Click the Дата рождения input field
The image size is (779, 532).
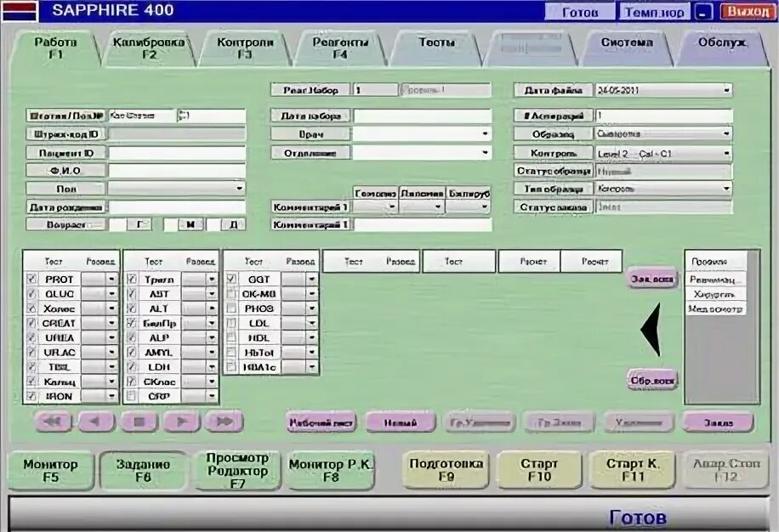click(x=177, y=207)
